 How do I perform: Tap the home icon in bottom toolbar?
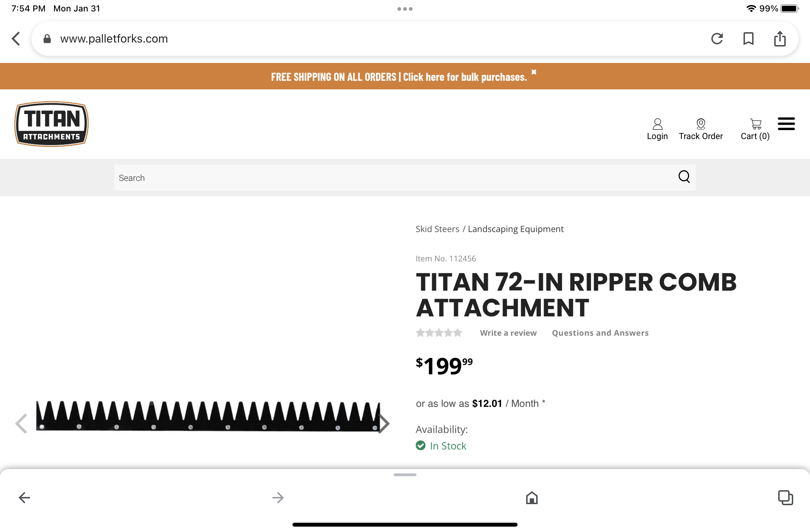[x=532, y=497]
